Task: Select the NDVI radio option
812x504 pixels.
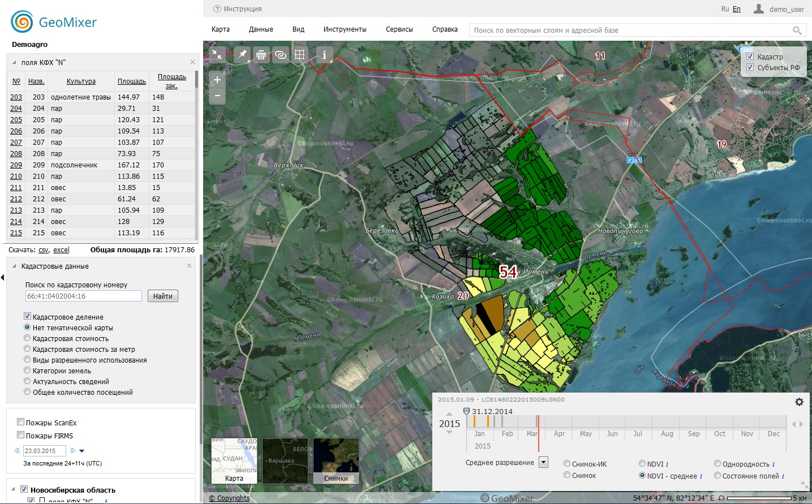Action: [x=642, y=463]
